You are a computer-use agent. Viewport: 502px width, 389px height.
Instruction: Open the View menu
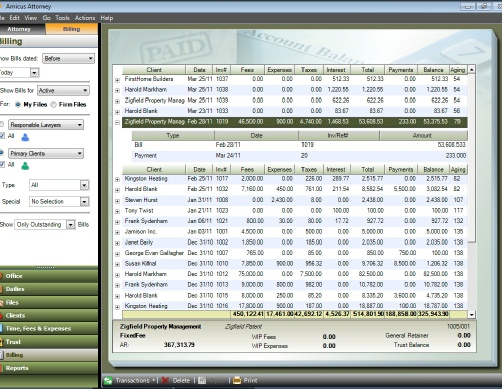tap(31, 18)
